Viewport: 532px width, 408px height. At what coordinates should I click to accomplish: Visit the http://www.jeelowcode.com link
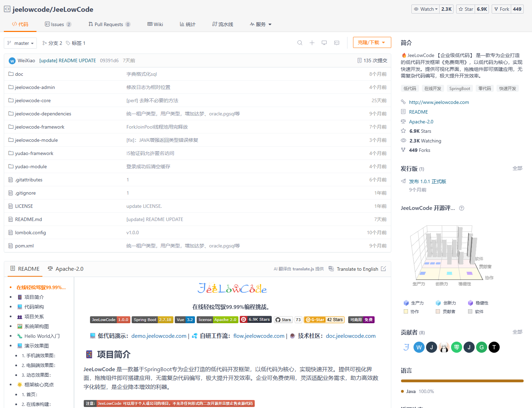pos(439,102)
